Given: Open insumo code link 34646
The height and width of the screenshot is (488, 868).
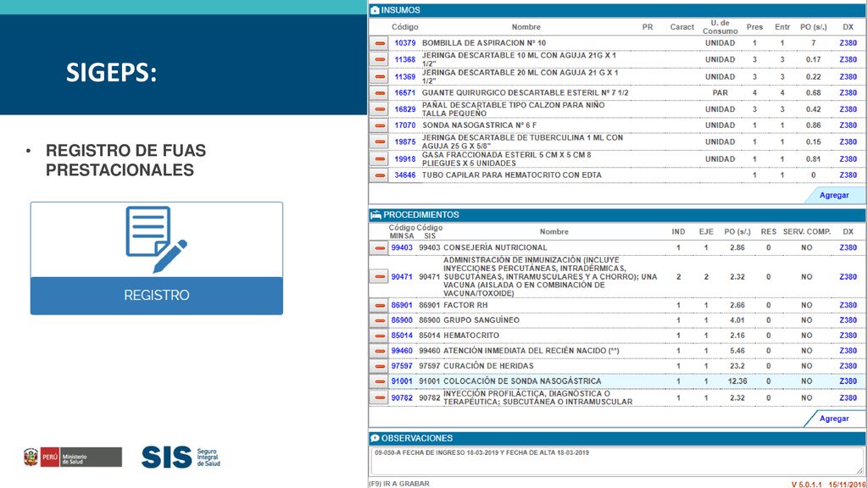Looking at the screenshot, I should (x=404, y=175).
